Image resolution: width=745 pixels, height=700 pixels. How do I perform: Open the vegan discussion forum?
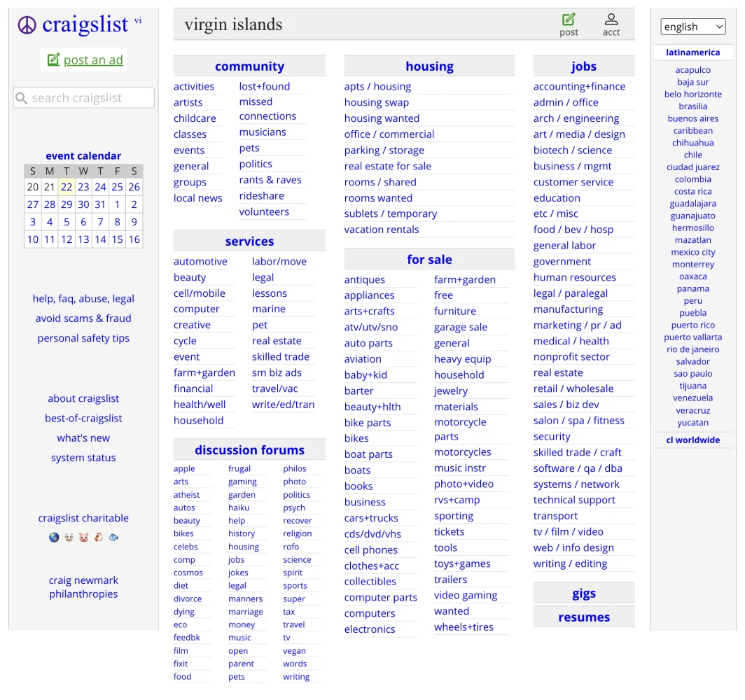294,650
